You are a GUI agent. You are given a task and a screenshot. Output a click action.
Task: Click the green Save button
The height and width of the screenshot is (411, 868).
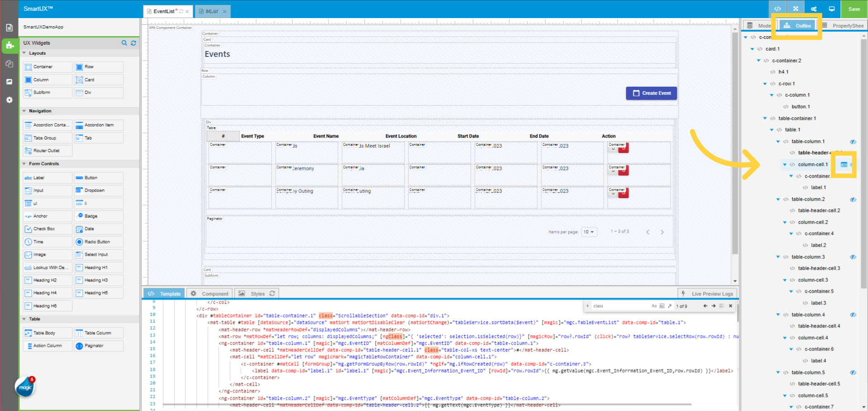point(854,9)
